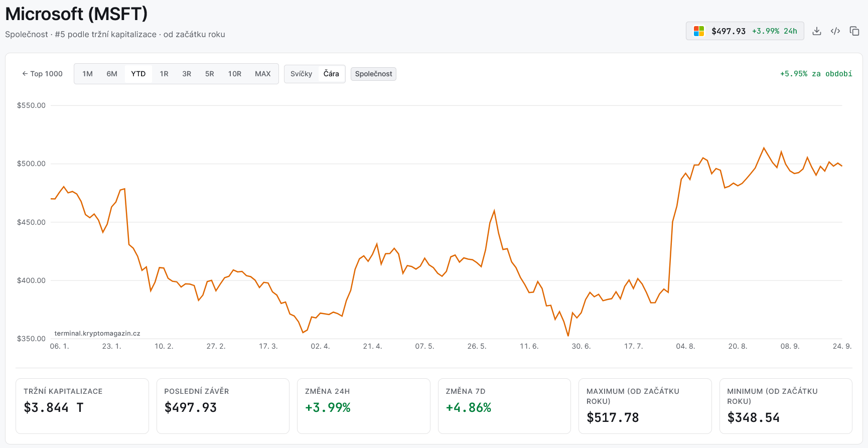Click the 06. 1. date label
This screenshot has width=868, height=448.
(x=59, y=346)
